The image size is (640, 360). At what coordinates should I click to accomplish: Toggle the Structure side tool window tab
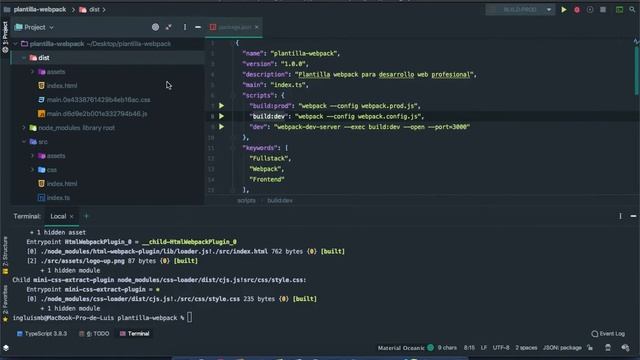tap(5, 255)
